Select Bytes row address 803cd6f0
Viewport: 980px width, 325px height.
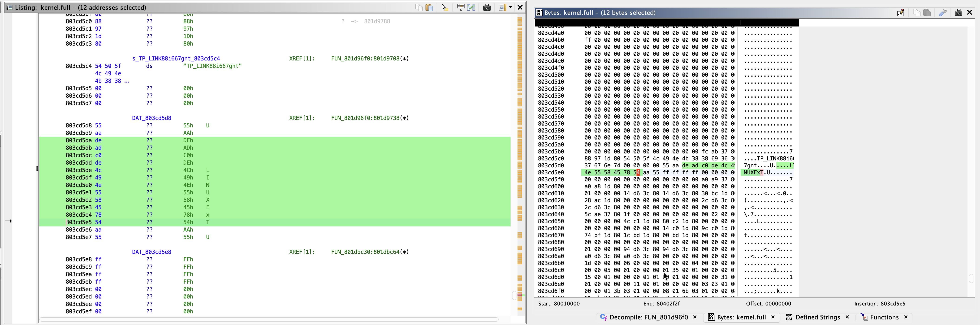551,291
